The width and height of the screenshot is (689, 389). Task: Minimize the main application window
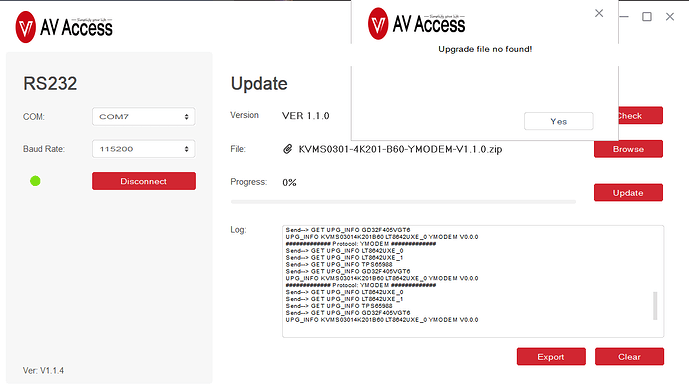[624, 17]
